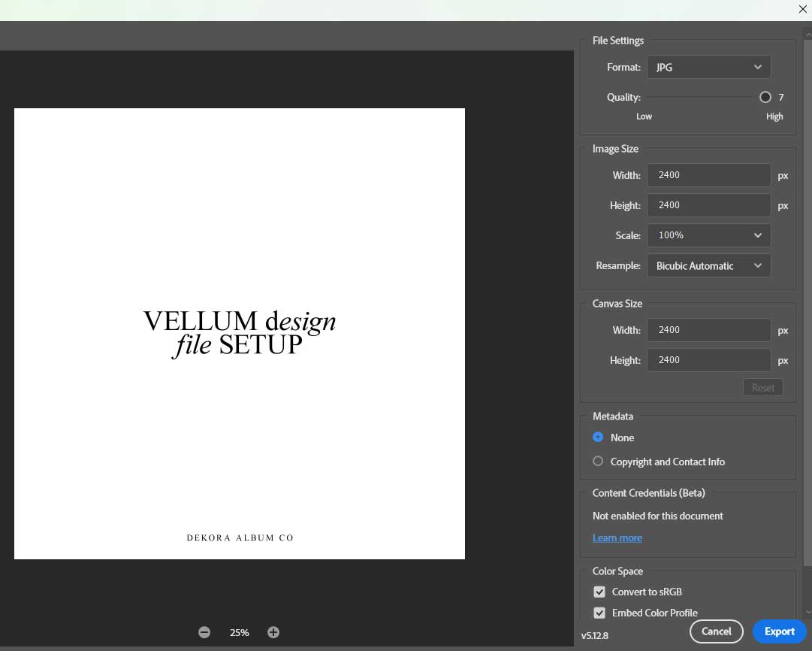This screenshot has height=651, width=812.
Task: Click the Image Size Width field
Action: click(708, 175)
